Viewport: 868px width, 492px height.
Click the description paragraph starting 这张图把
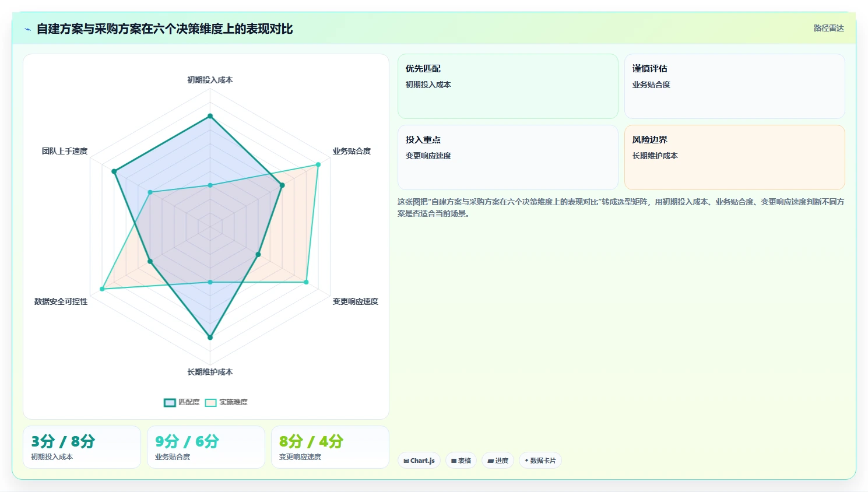pos(621,208)
